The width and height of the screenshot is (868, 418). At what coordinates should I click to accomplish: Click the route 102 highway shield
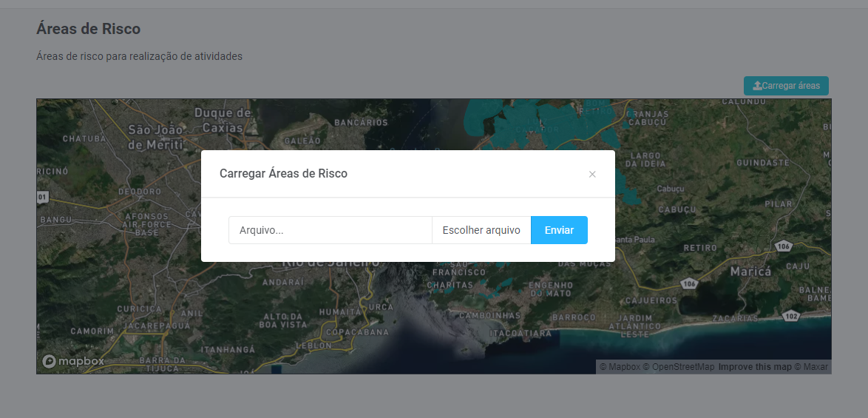coord(790,316)
